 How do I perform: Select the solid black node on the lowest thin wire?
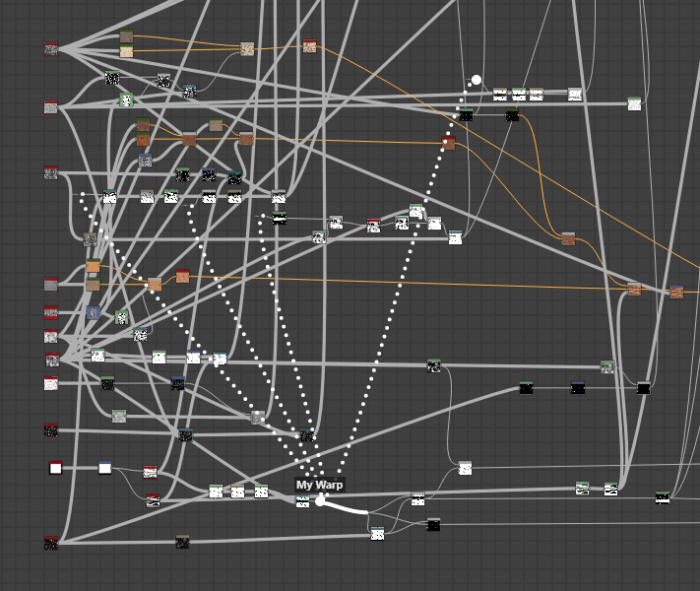coord(433,525)
